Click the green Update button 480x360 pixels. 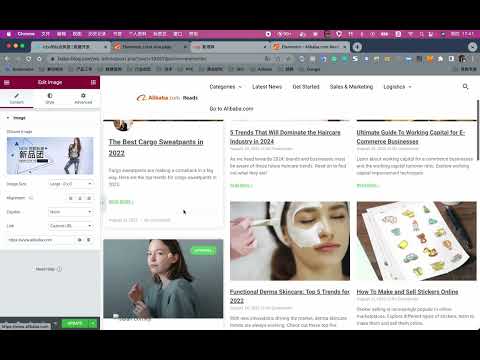tap(75, 323)
